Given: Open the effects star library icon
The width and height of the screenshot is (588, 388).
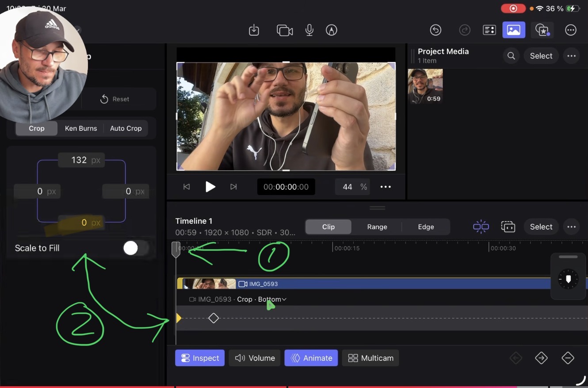Looking at the screenshot, I should pyautogui.click(x=542, y=30).
